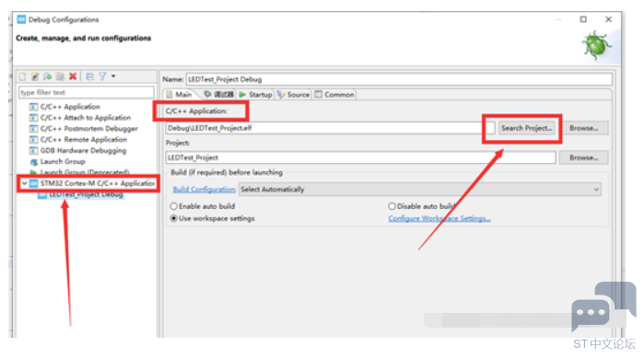The width and height of the screenshot is (644, 358).
Task: Select C/C++ Application configuration type
Action: pyautogui.click(x=70, y=107)
